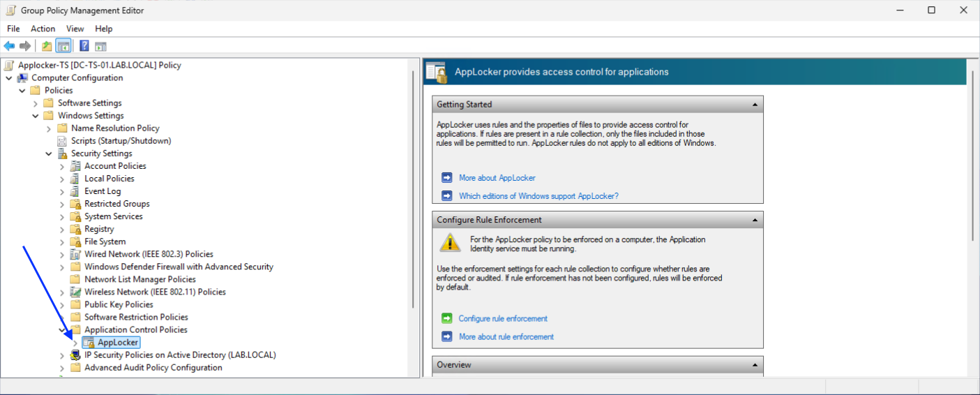Expand the AppLocker tree node chevron
The width and height of the screenshot is (980, 395).
(75, 343)
